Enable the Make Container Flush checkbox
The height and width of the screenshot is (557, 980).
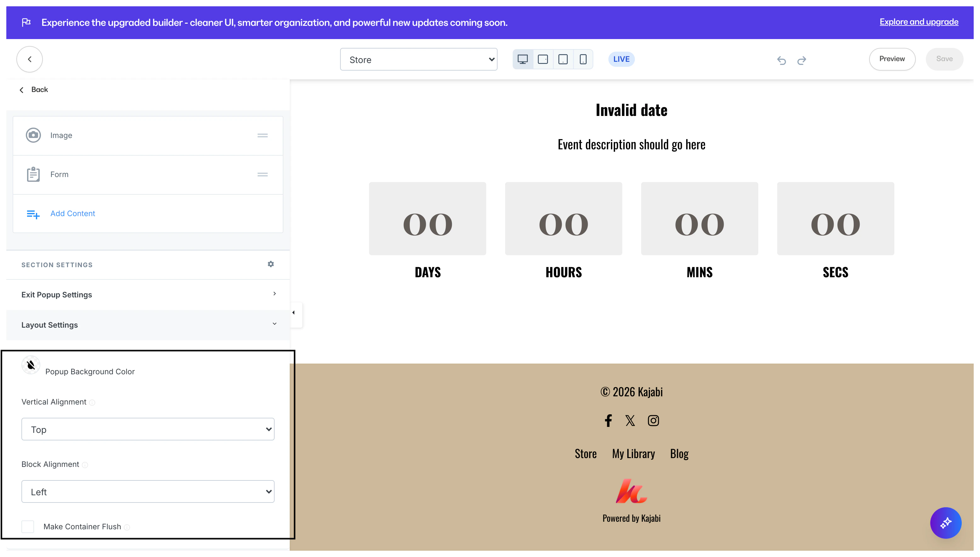tap(27, 526)
